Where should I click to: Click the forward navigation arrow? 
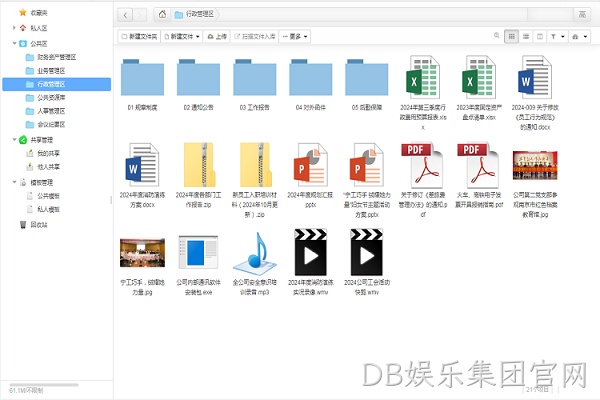[140, 15]
